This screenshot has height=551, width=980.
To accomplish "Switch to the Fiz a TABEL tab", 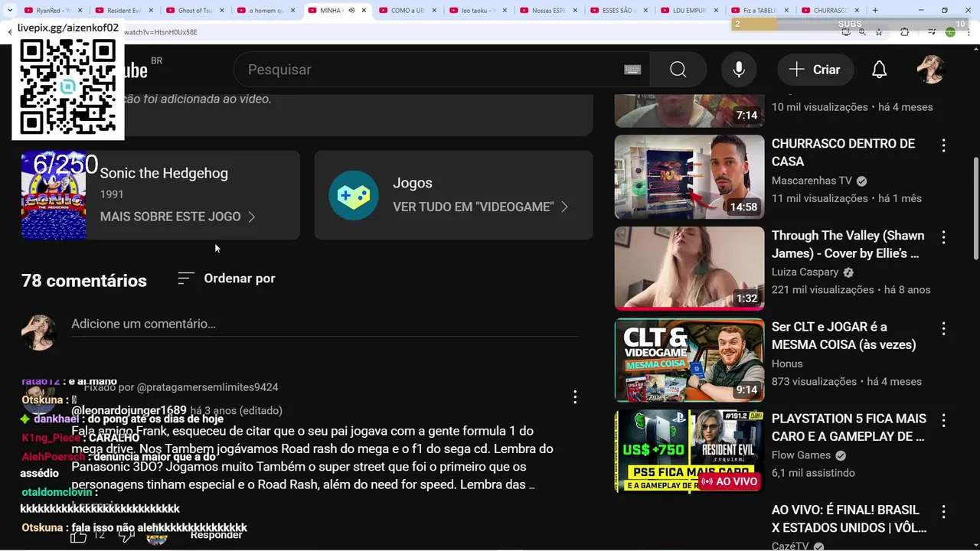I will [759, 11].
